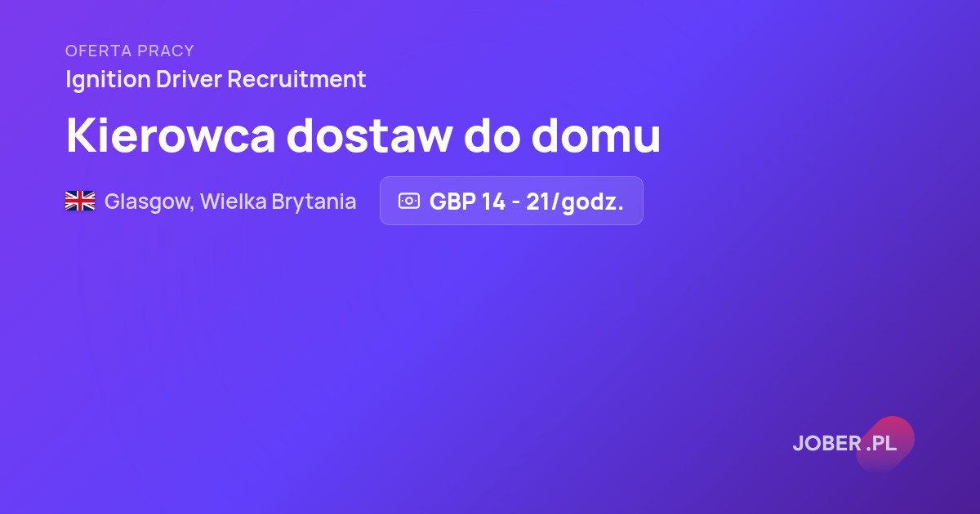Select the GBP 14 text in badge
The height and width of the screenshot is (514, 980).
(467, 202)
